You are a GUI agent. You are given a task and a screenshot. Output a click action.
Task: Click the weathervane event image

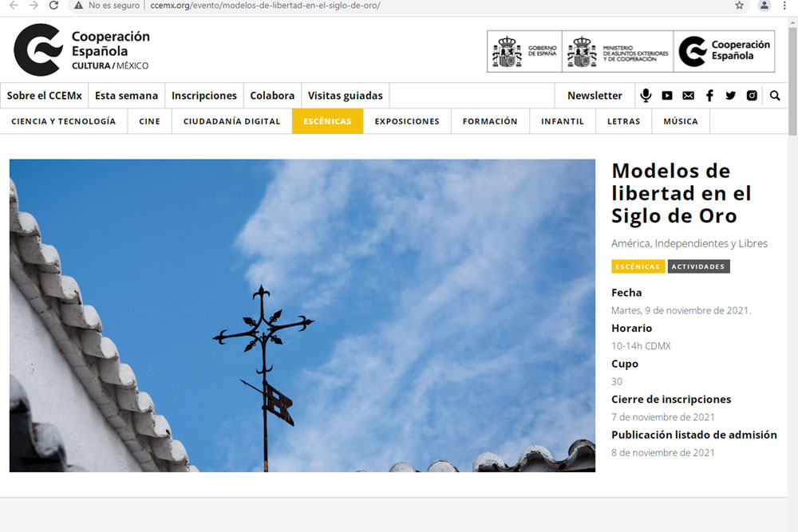coord(302,315)
